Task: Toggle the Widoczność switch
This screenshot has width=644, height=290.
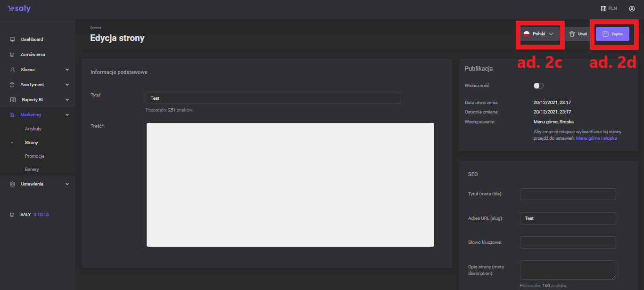Action: [x=538, y=86]
